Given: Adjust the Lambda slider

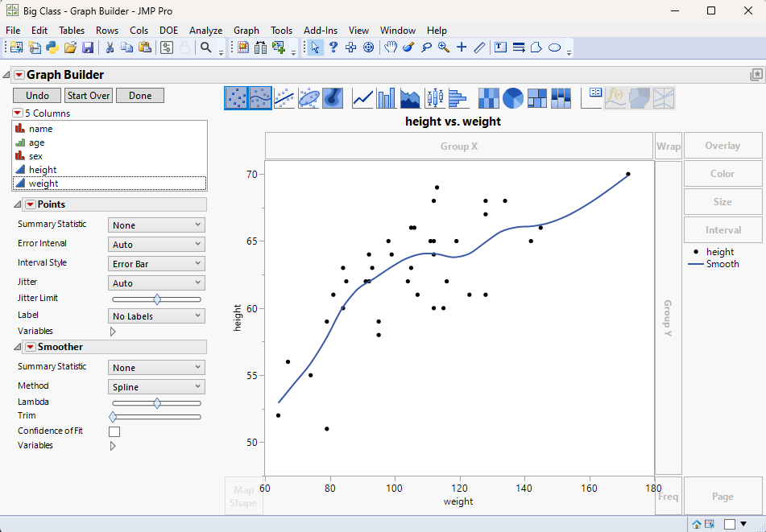Looking at the screenshot, I should [x=156, y=403].
